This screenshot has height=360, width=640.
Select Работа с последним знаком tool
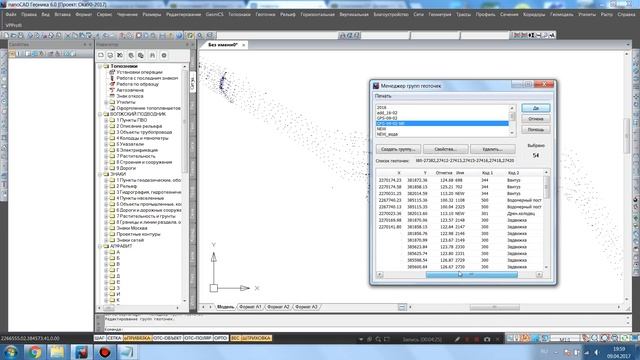click(147, 78)
